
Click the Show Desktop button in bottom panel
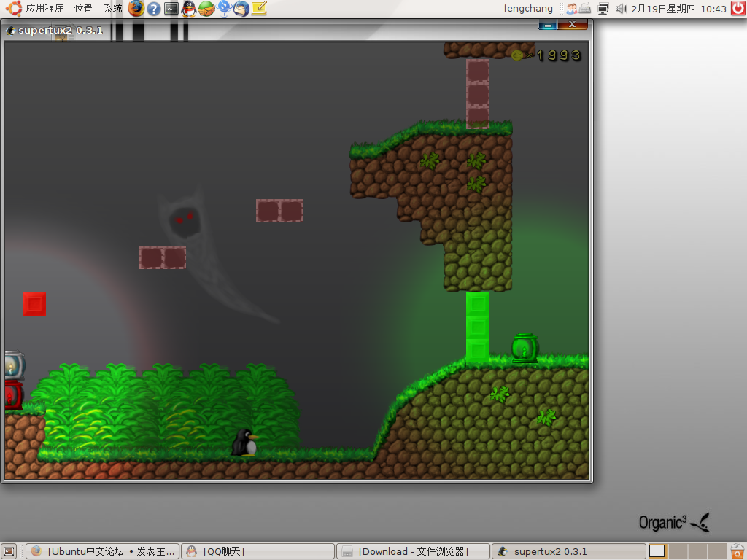tap(9, 551)
